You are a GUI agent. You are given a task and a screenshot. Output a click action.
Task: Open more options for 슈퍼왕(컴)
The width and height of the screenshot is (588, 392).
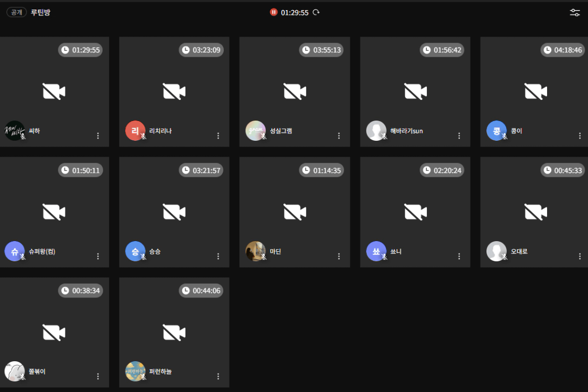pos(98,257)
